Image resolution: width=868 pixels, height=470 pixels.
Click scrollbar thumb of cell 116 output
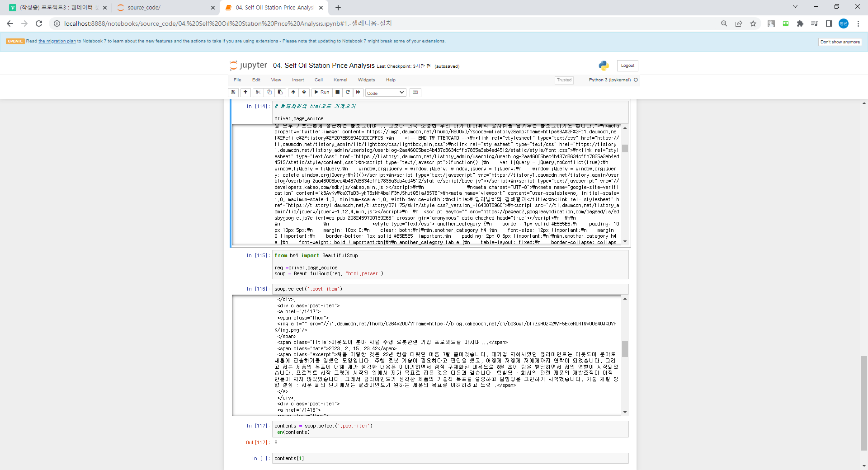coord(625,348)
